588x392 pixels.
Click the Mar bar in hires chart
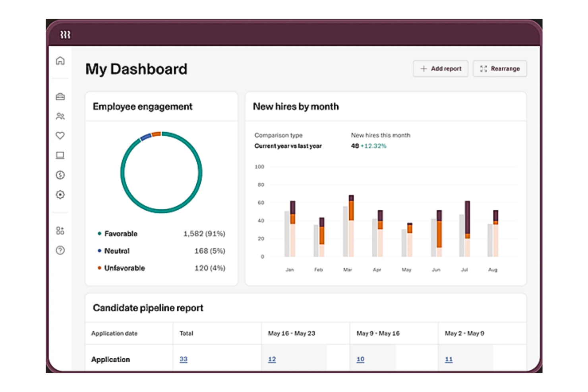[x=348, y=226]
